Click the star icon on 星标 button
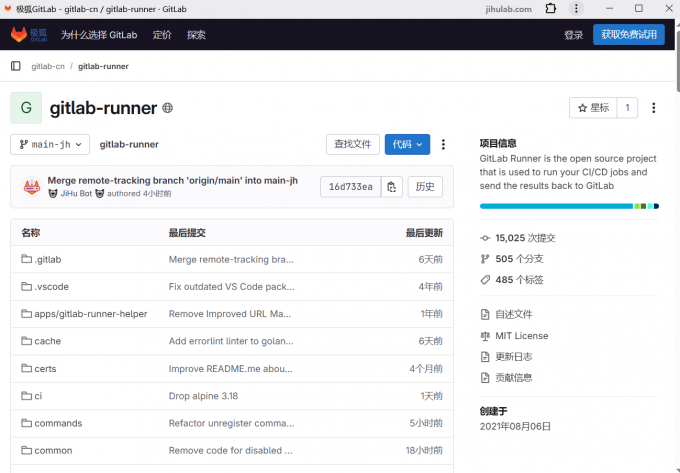Viewport: 680px width, 473px height. (x=582, y=108)
